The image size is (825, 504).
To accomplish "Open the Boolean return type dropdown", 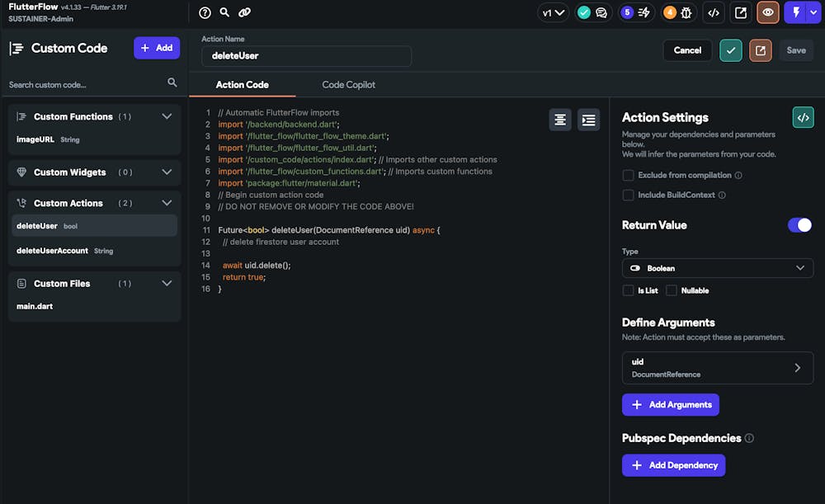I will pos(717,268).
